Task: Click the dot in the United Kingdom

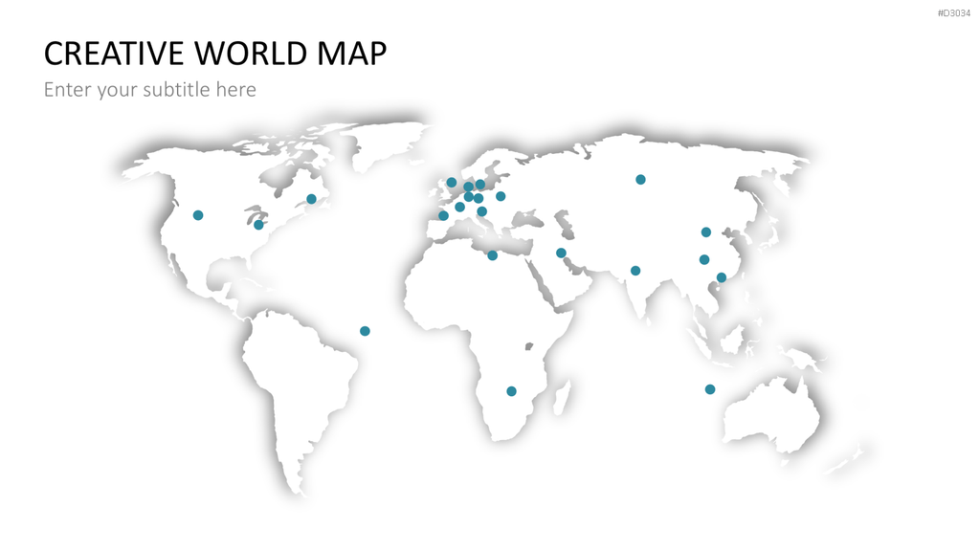Action: pos(452,183)
